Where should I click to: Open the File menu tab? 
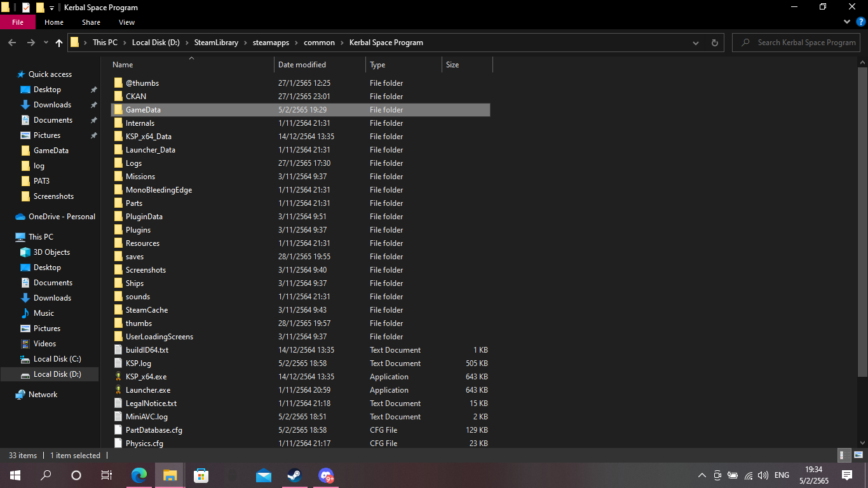(18, 22)
